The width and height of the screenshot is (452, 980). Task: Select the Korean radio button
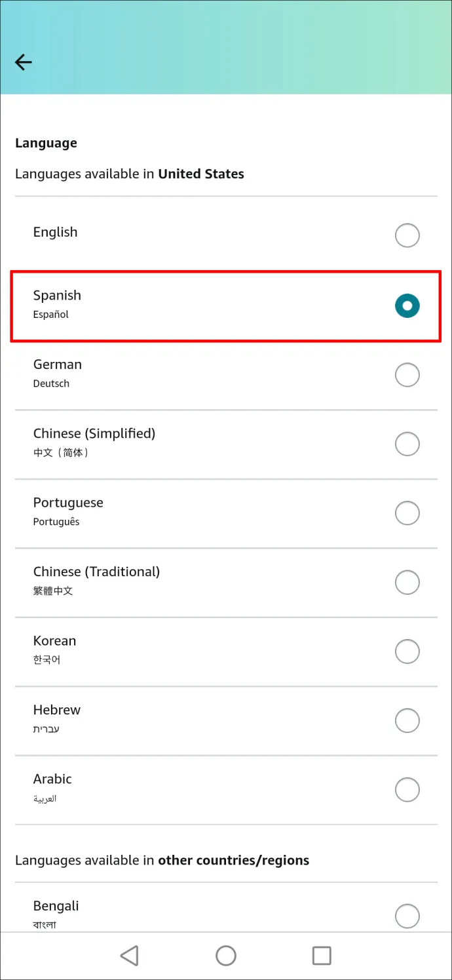coord(407,652)
